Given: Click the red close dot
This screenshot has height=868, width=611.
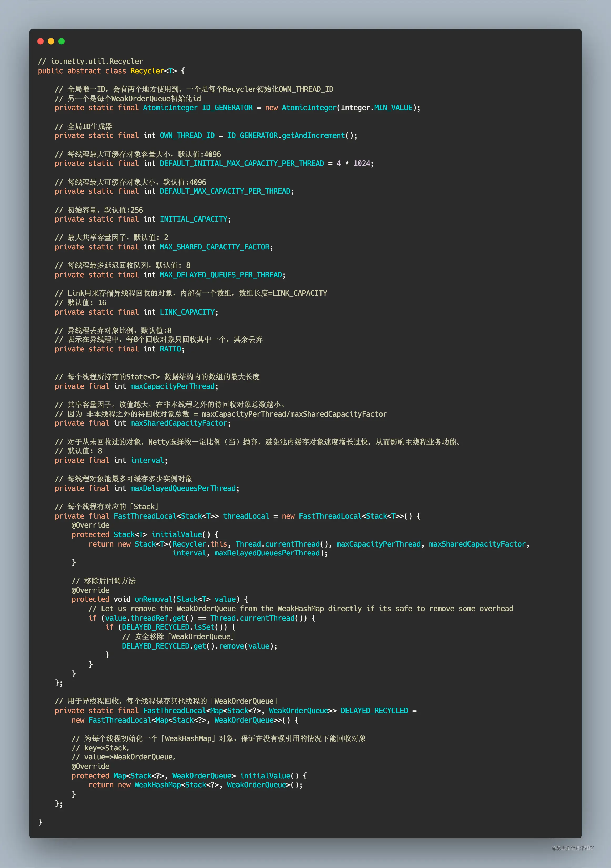Looking at the screenshot, I should pos(40,41).
